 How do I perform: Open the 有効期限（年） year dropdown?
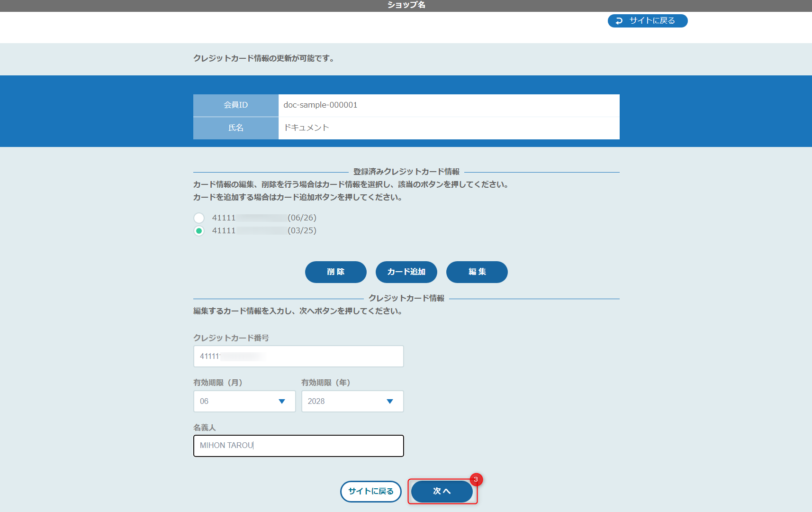pyautogui.click(x=352, y=401)
